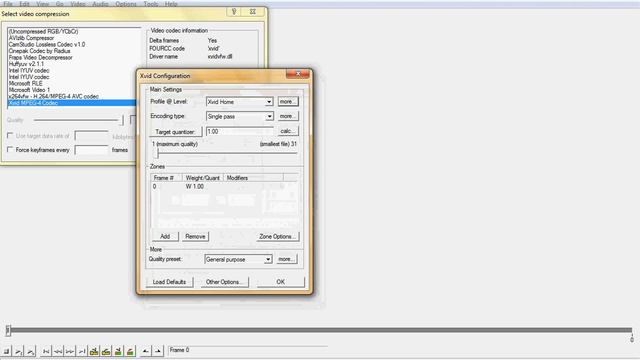Image resolution: width=640 pixels, height=360 pixels.
Task: Click the Remove zone button
Action: (x=195, y=236)
